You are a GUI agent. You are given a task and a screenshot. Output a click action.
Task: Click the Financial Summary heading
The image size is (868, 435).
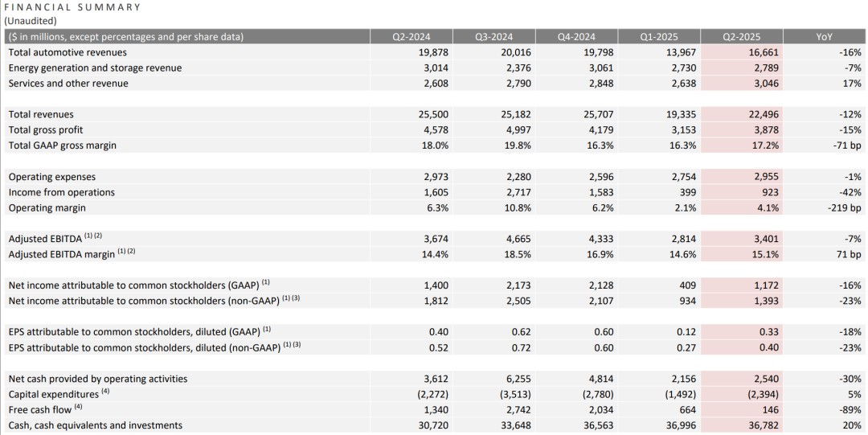tap(72, 7)
